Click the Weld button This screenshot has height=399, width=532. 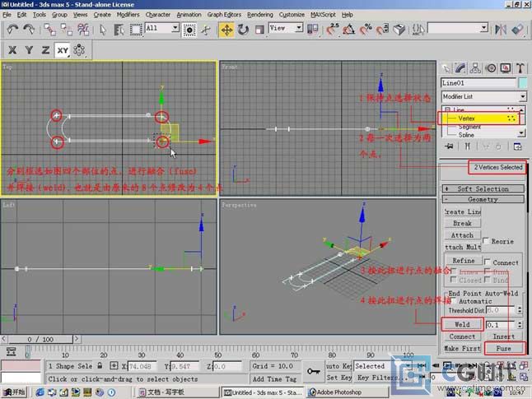[x=462, y=324]
